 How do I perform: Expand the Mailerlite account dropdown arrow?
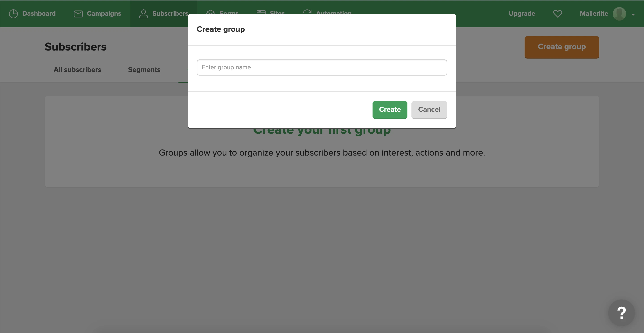tap(633, 15)
